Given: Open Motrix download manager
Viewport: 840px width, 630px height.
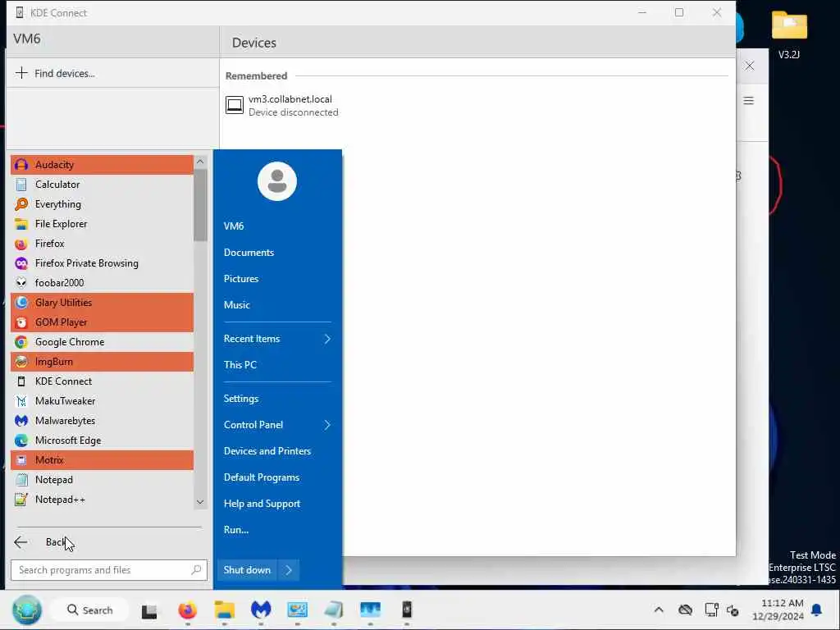Looking at the screenshot, I should pyautogui.click(x=102, y=460).
